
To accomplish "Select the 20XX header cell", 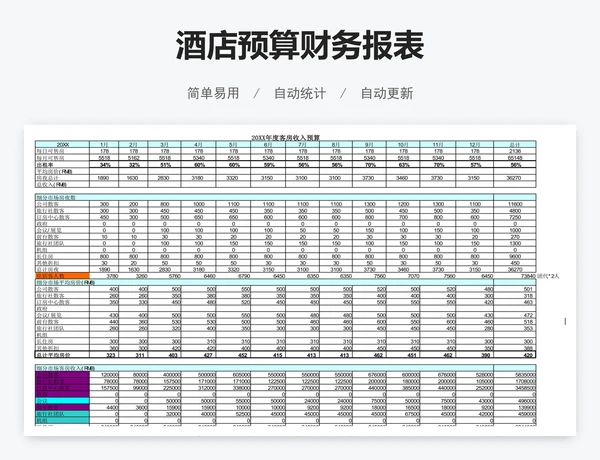I will (62, 145).
